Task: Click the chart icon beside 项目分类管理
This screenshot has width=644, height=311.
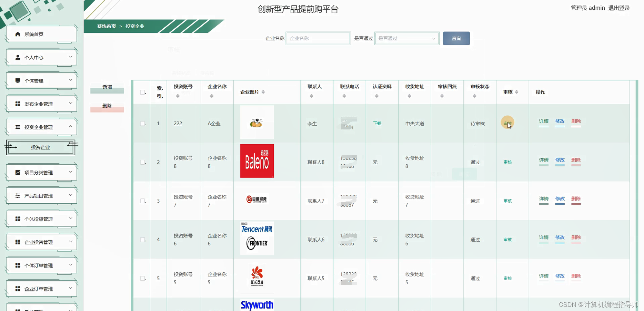Action: pos(18,172)
